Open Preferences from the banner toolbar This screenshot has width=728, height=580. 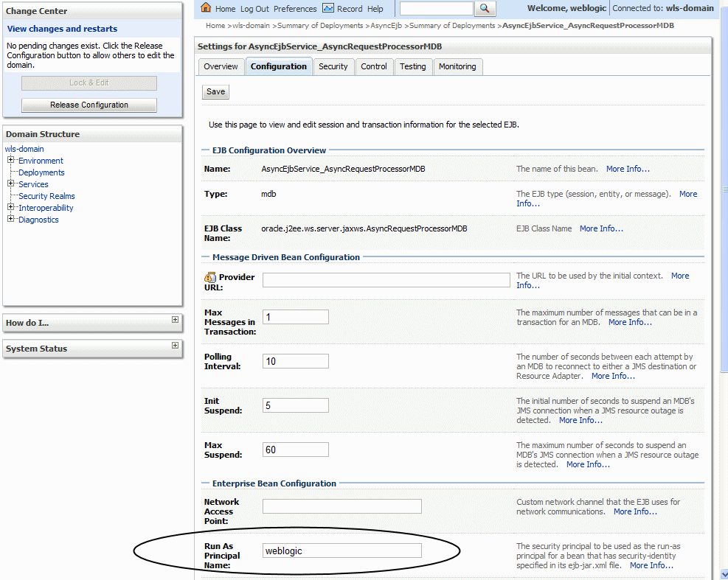click(295, 9)
